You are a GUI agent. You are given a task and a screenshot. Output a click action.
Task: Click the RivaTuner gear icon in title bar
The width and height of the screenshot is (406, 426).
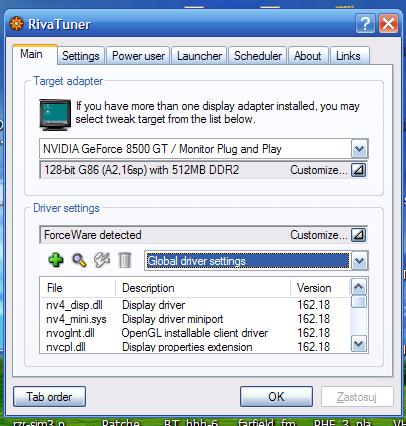pos(16,24)
